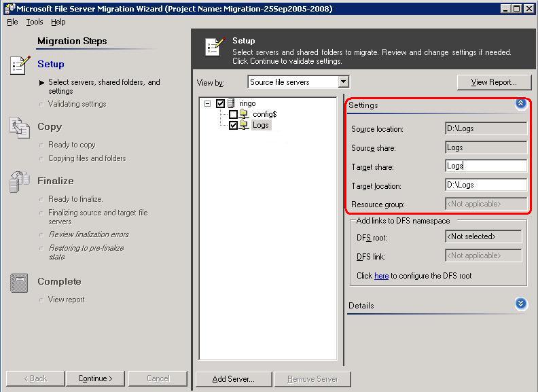Click the Migration Steps title
Screen dimensions: 538x392
[x=72, y=41]
